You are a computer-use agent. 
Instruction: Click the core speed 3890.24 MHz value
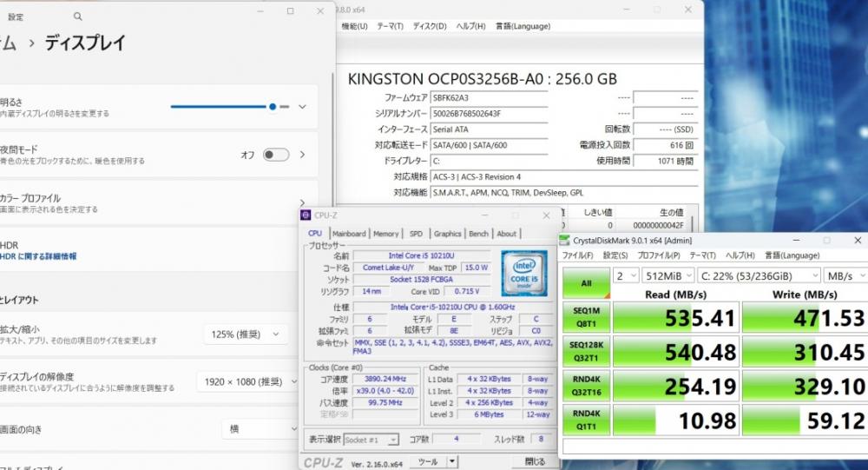pyautogui.click(x=385, y=379)
